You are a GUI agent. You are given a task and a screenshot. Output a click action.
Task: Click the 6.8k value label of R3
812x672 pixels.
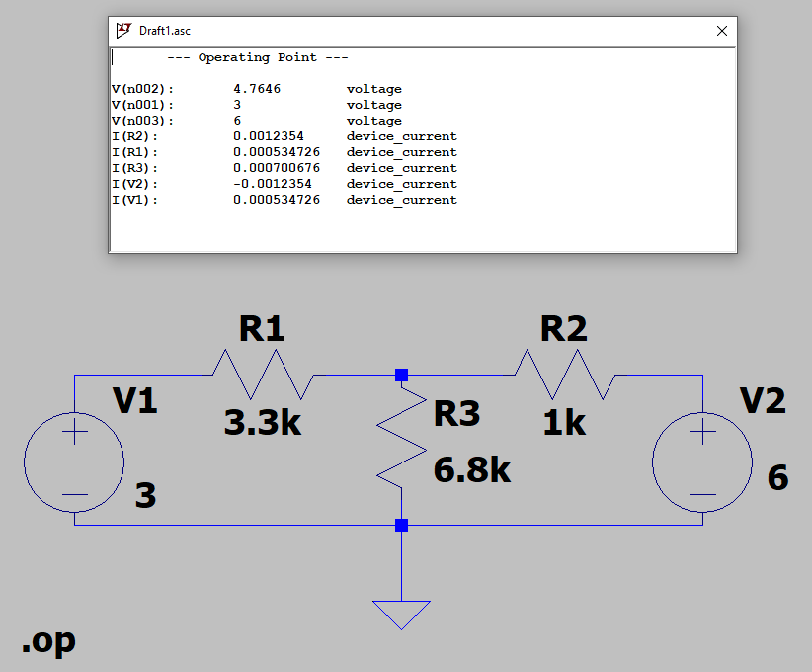472,470
